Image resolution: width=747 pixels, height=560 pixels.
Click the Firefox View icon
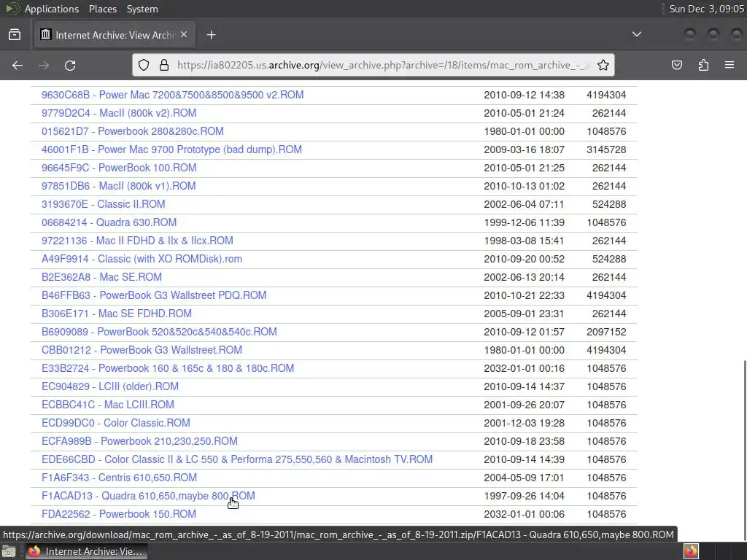point(15,35)
